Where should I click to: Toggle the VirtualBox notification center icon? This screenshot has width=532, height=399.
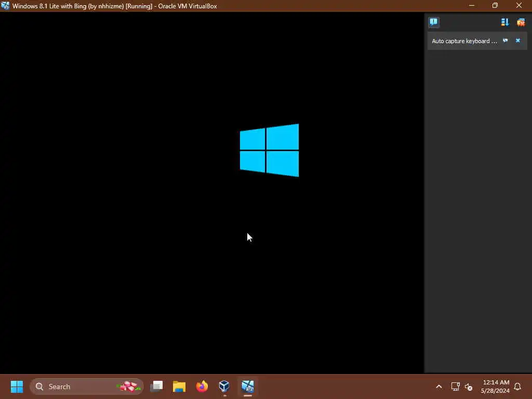(x=434, y=22)
